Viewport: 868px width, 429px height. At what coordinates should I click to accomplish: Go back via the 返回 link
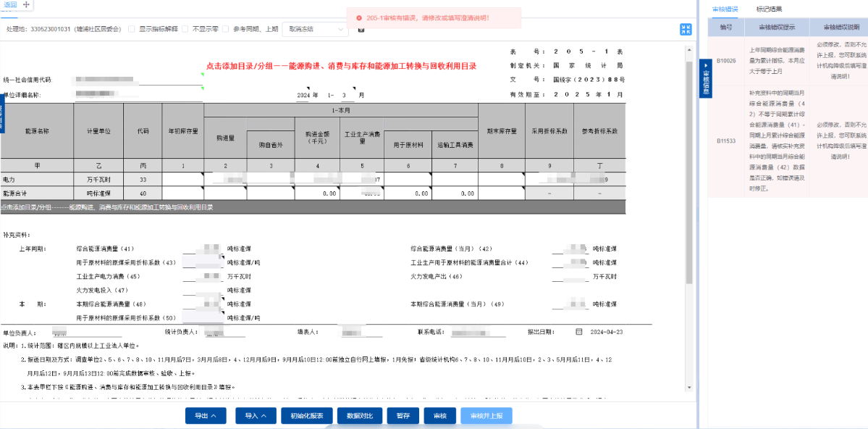click(x=9, y=4)
